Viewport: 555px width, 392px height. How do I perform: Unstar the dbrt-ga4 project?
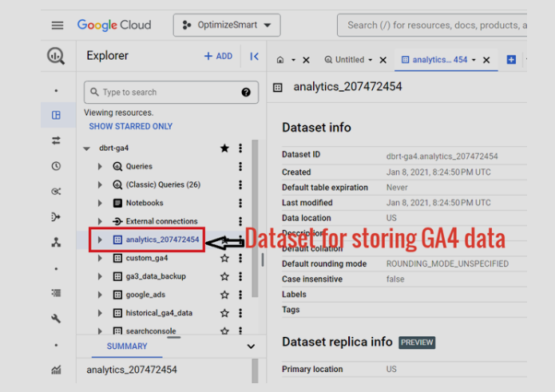[x=224, y=148]
